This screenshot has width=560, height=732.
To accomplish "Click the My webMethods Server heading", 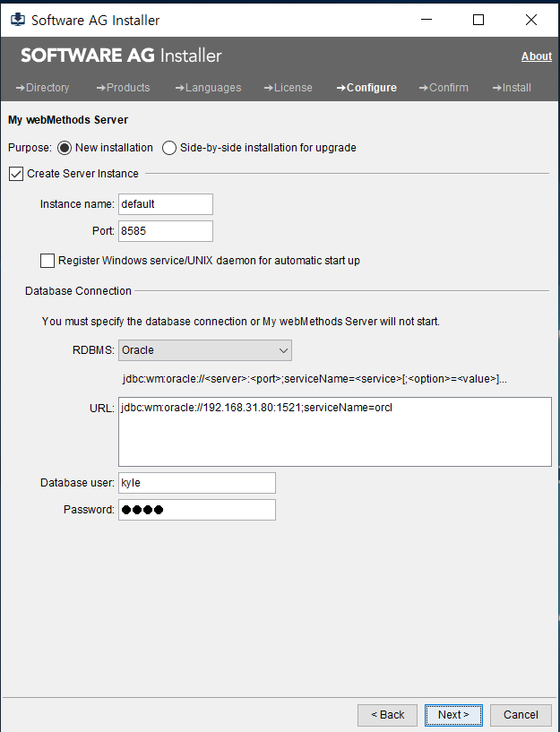I will 68,120.
